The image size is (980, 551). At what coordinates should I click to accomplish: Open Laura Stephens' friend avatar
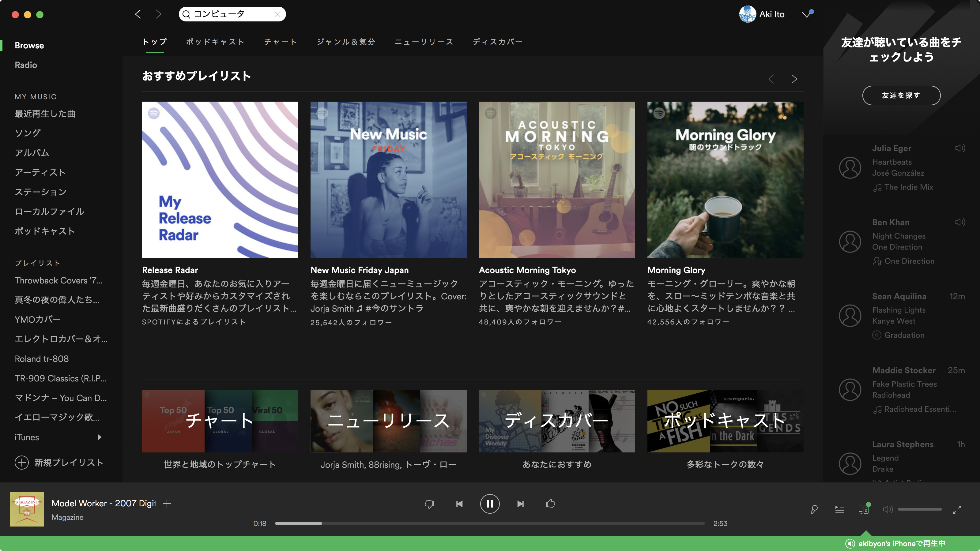click(850, 463)
